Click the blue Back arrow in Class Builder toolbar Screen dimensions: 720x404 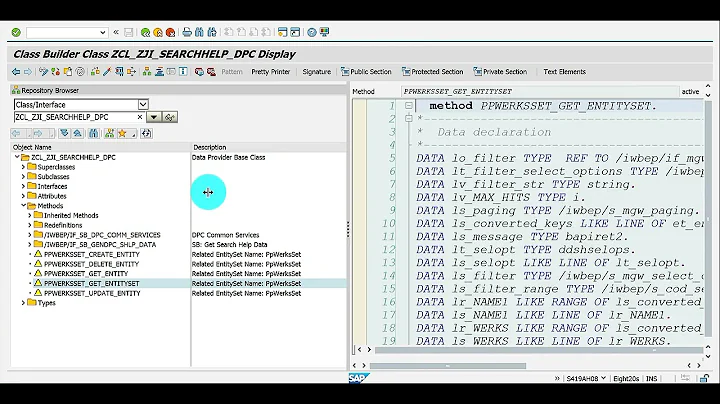(x=16, y=72)
